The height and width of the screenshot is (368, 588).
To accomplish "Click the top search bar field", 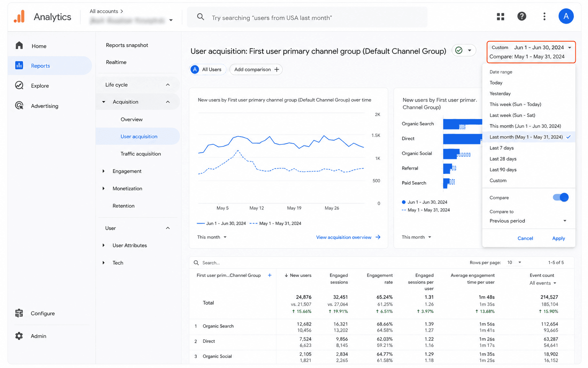I will tap(307, 17).
